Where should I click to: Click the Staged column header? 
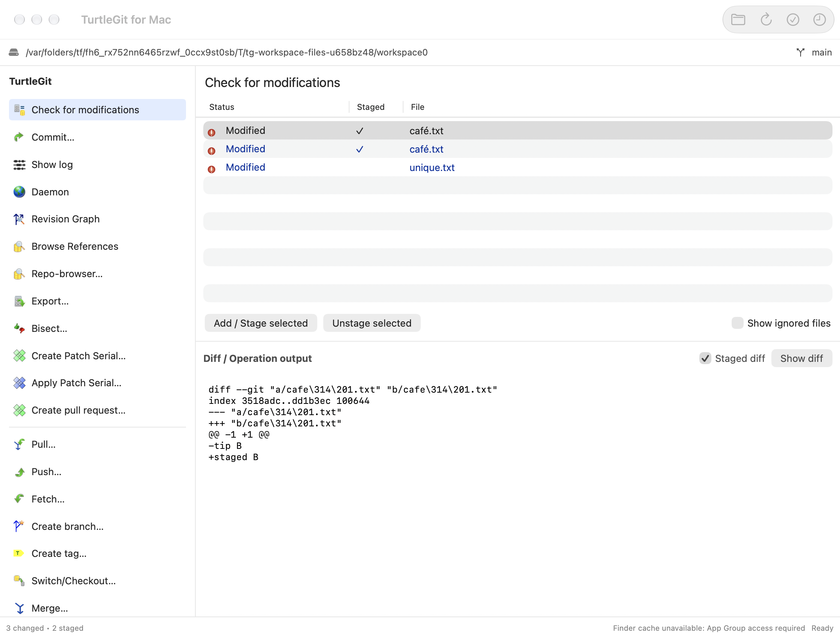pos(371,107)
